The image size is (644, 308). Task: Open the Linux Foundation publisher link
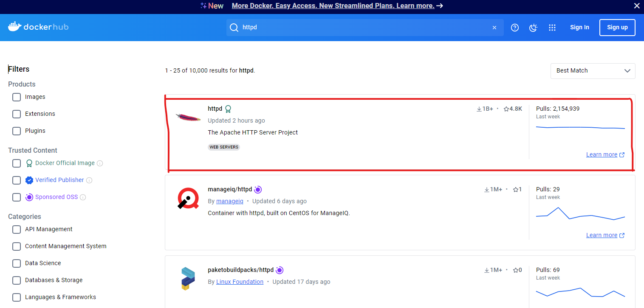point(240,282)
